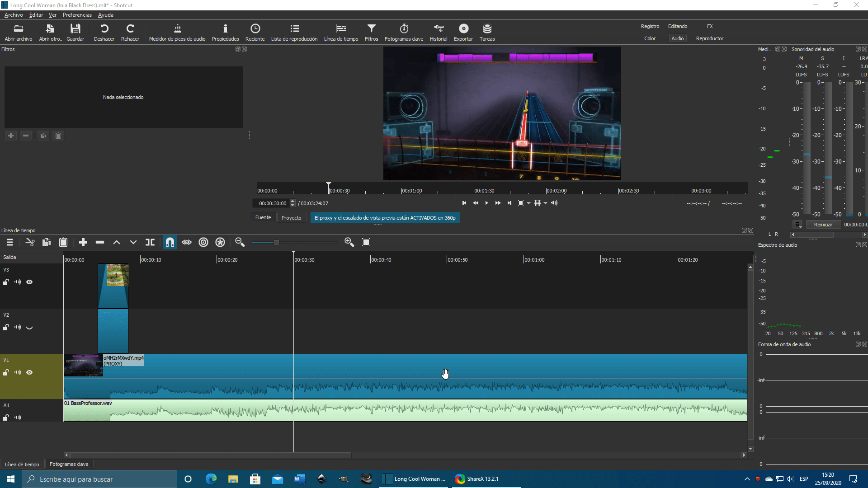Redo action with Rehacer
This screenshot has width=868, height=488.
pos(130,33)
